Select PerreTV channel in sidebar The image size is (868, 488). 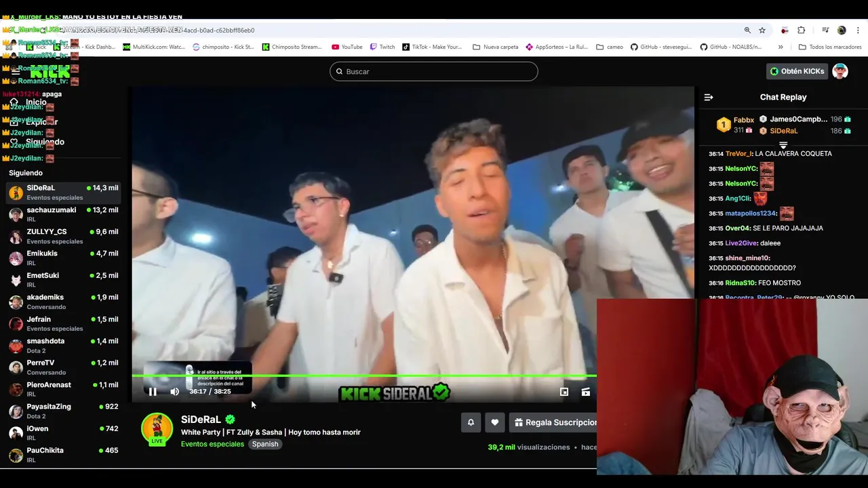click(64, 367)
